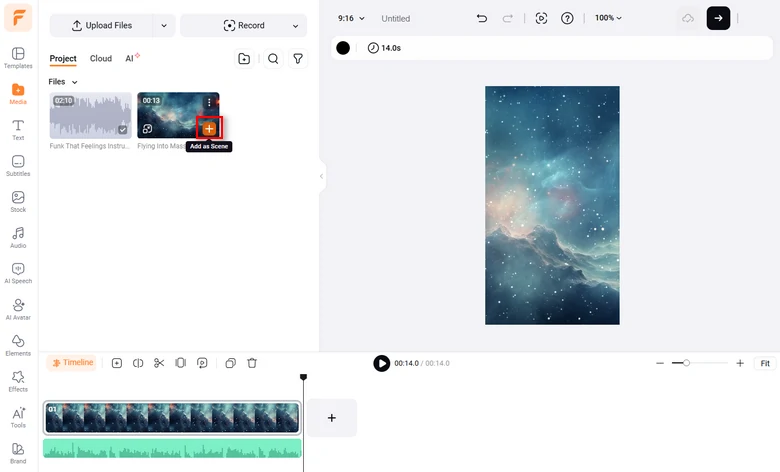
Task: Click the cloud sync status icon
Action: coord(688,18)
